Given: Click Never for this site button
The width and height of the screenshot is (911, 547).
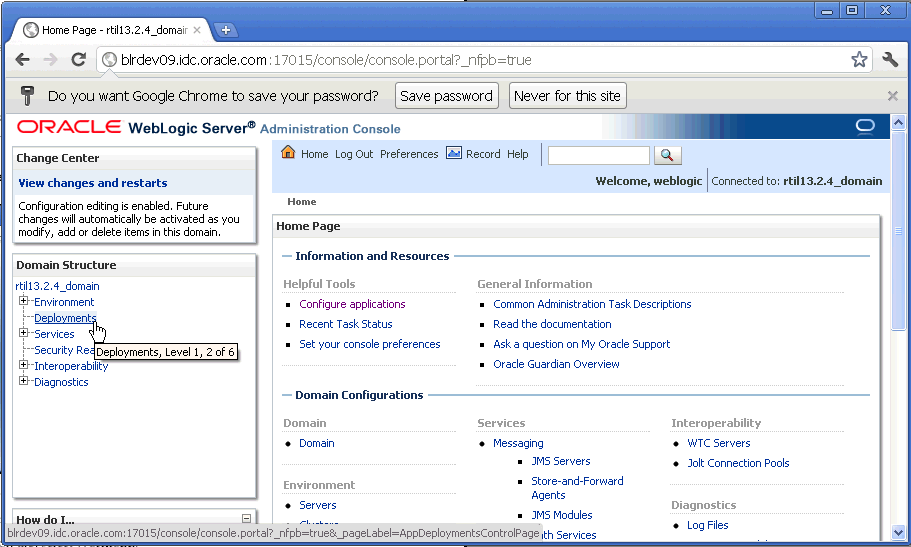Looking at the screenshot, I should [x=568, y=96].
